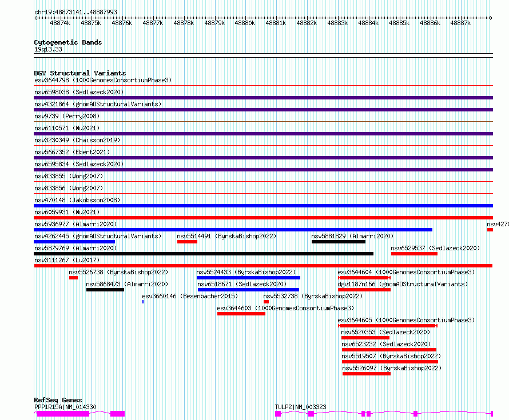Select the esv3644603 red variant bar
Screen dimensions: 509x420
click(241, 314)
